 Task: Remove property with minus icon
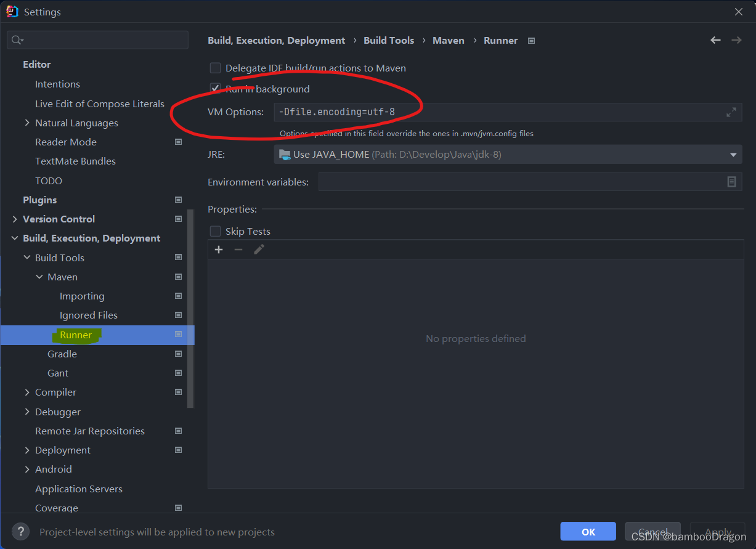(x=238, y=250)
